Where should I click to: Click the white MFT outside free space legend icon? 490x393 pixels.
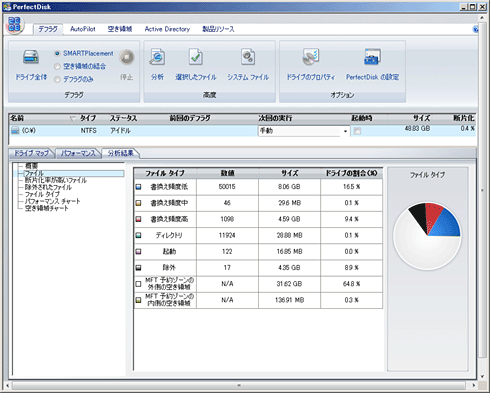tap(139, 284)
